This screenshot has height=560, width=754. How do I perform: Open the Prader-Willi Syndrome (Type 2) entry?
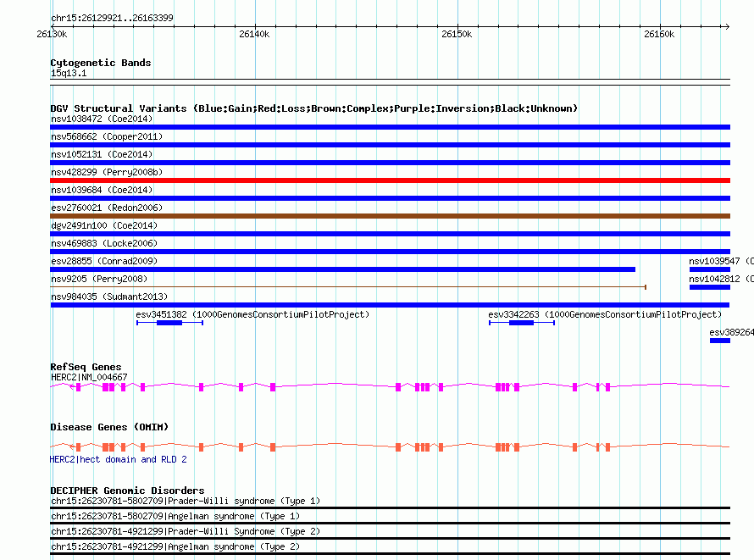[186, 532]
